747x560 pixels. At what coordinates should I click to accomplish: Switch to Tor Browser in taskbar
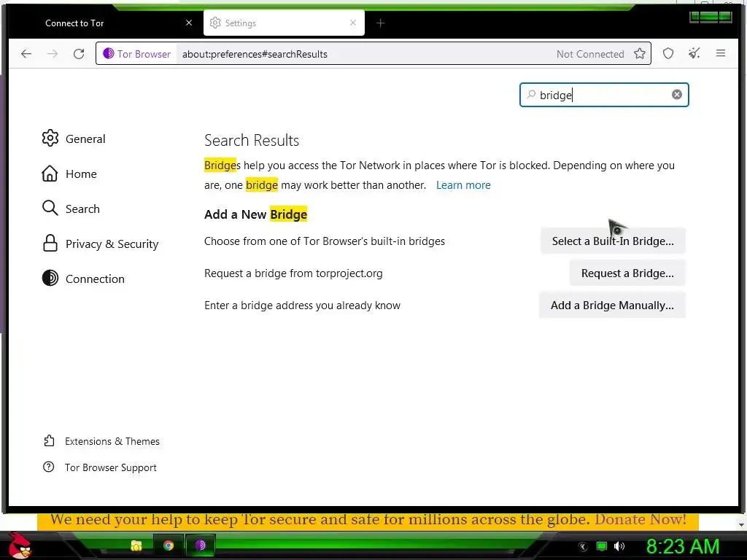[x=201, y=545]
